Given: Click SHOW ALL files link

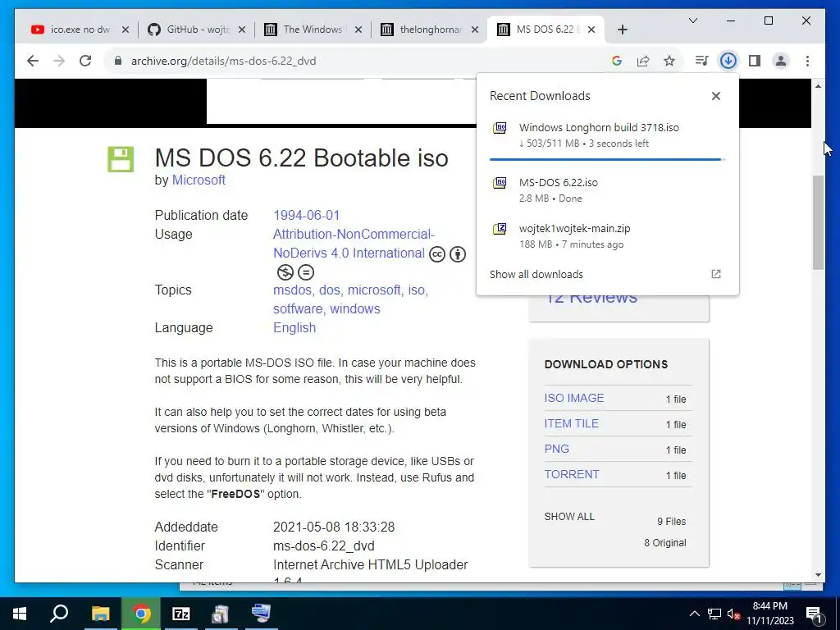Looking at the screenshot, I should pos(569,517).
